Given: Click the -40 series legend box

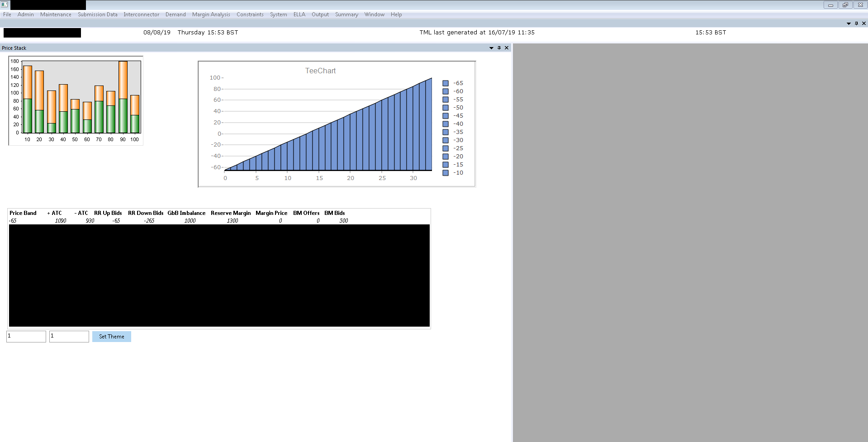Looking at the screenshot, I should click(446, 124).
